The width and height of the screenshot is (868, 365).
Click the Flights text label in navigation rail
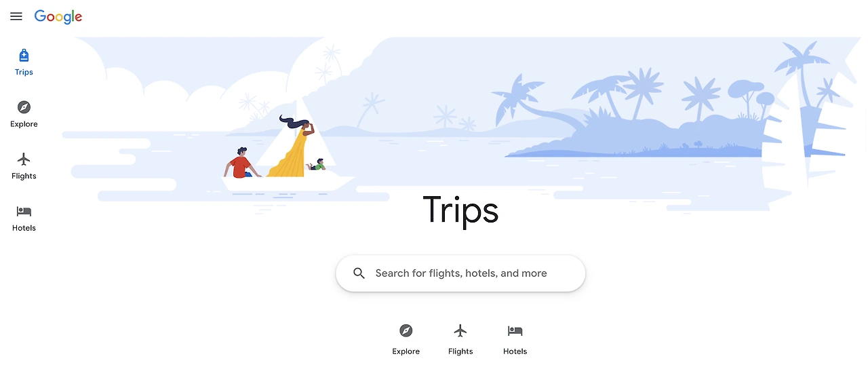[x=24, y=176]
